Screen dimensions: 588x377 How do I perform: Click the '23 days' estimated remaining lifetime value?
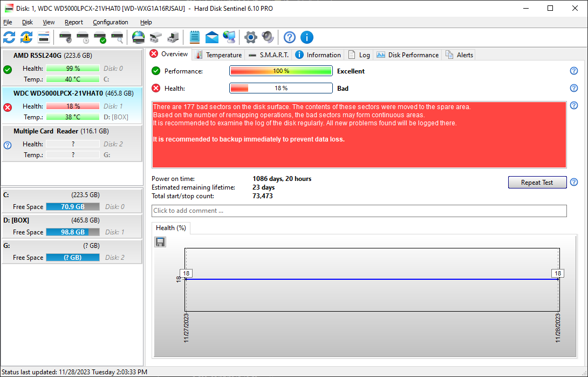point(264,187)
